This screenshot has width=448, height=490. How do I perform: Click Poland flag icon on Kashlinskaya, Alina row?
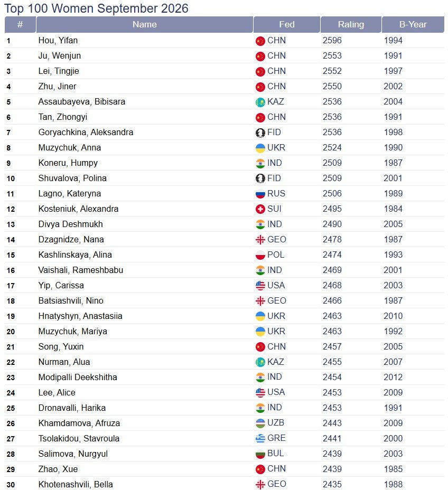click(x=260, y=256)
